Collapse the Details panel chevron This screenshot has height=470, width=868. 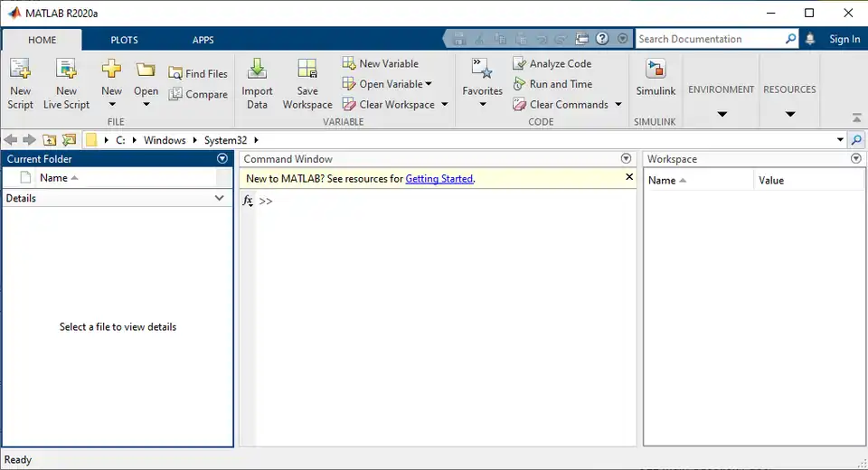tap(219, 198)
